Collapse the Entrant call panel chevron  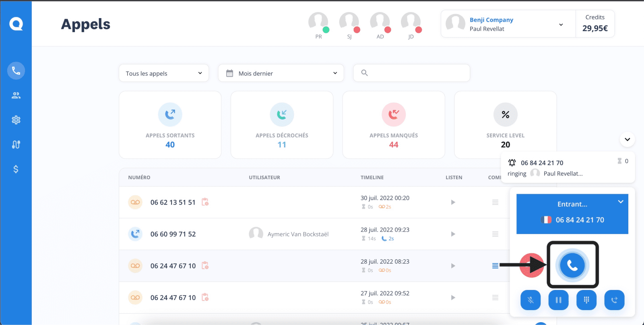tap(621, 202)
